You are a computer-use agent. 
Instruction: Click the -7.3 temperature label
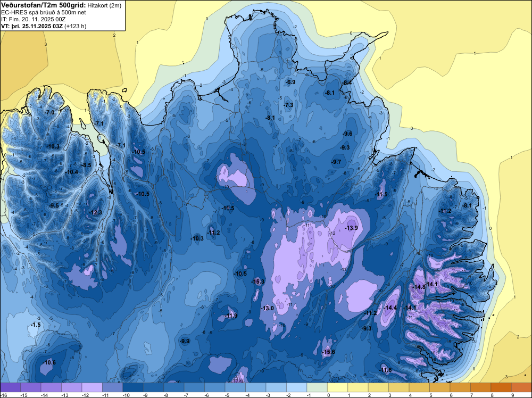288,105
